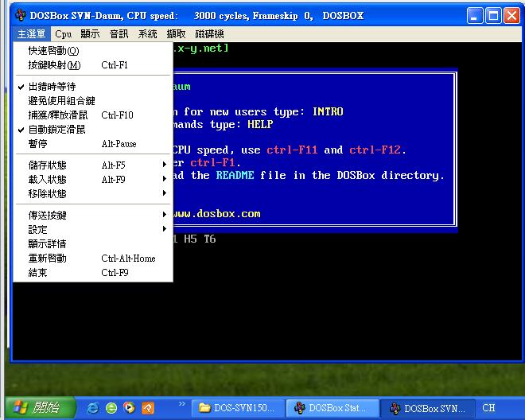This screenshot has height=420, width=525.
Task: Click the CH language bar indicator
Action: click(488, 407)
